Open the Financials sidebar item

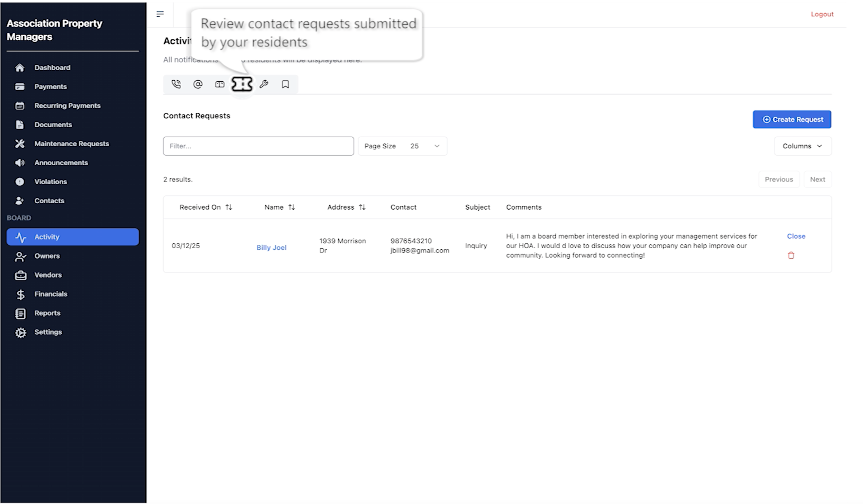coord(50,294)
